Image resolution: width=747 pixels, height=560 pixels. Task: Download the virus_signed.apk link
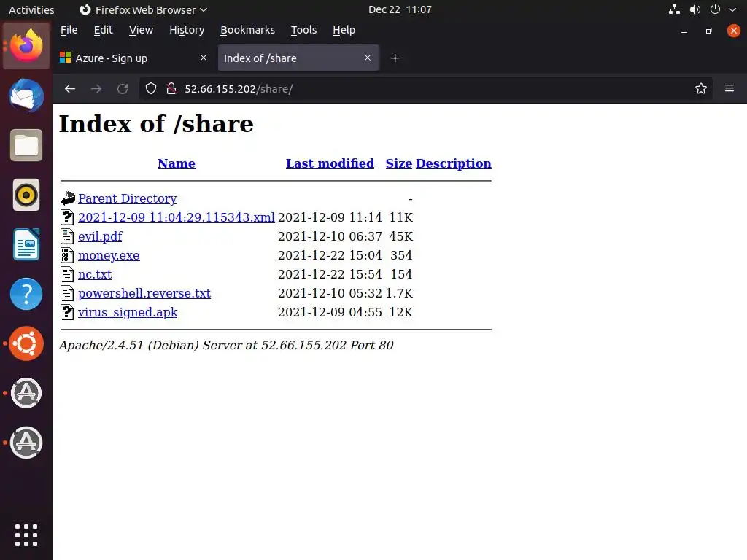(x=128, y=312)
